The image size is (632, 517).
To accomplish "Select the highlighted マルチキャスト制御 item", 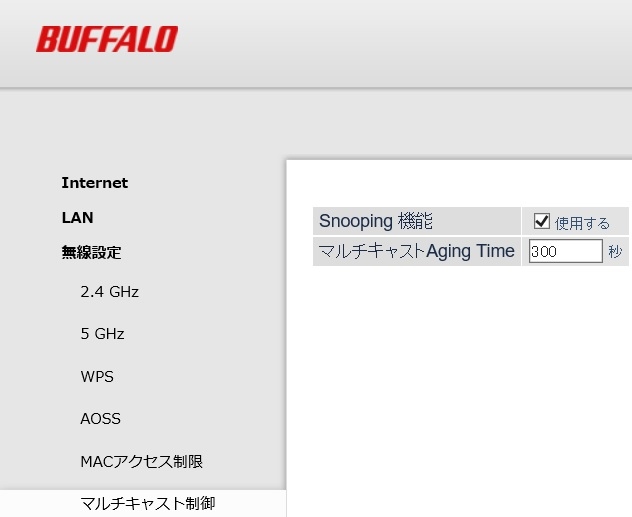I will point(147,503).
